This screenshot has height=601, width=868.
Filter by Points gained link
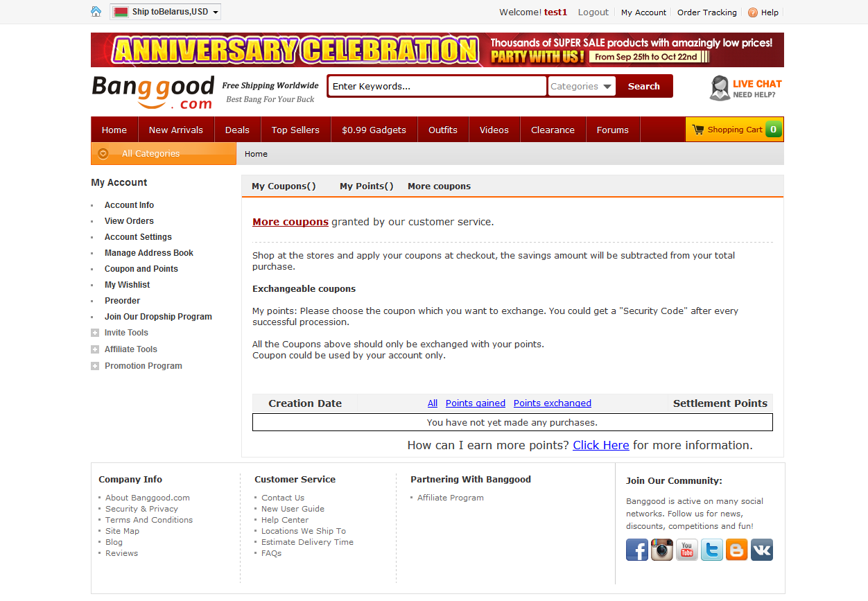coord(476,403)
